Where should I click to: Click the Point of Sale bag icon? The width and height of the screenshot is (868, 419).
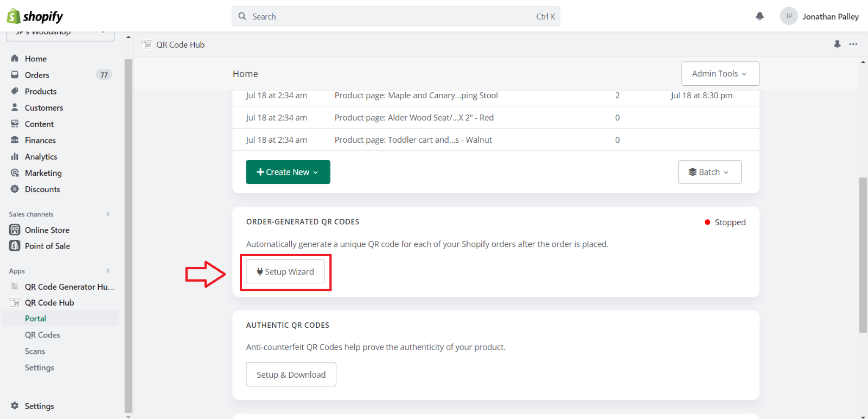pyautogui.click(x=15, y=246)
